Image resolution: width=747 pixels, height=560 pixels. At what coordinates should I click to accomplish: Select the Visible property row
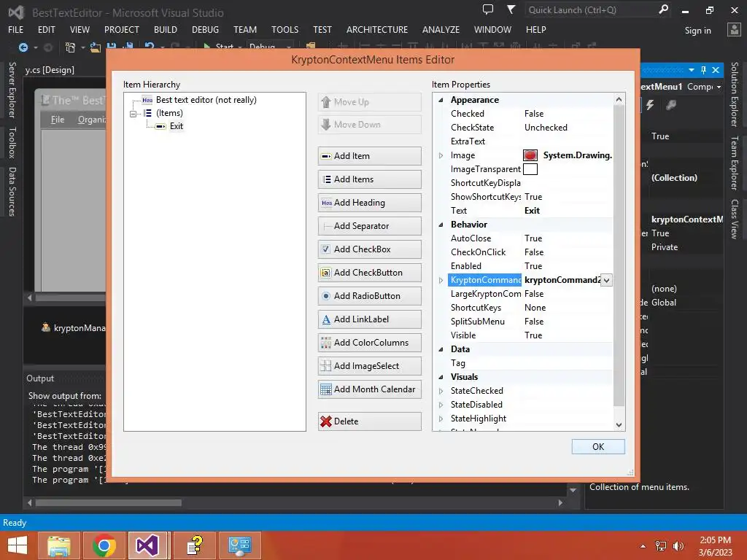point(530,335)
